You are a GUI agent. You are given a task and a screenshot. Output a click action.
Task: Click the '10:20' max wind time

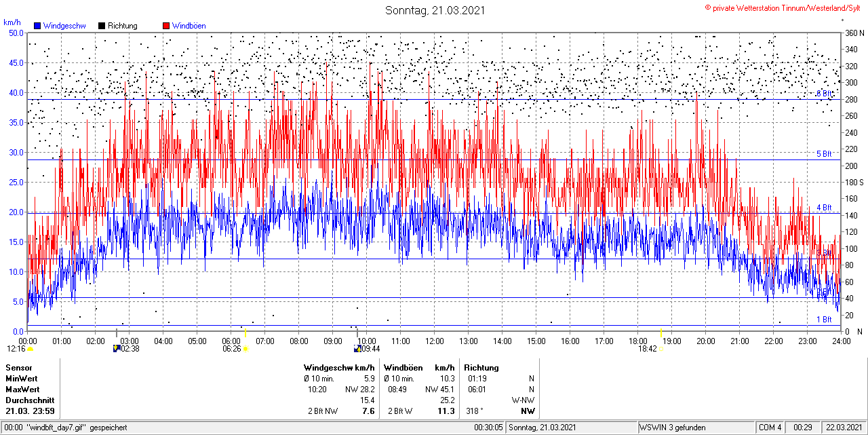pyautogui.click(x=317, y=389)
